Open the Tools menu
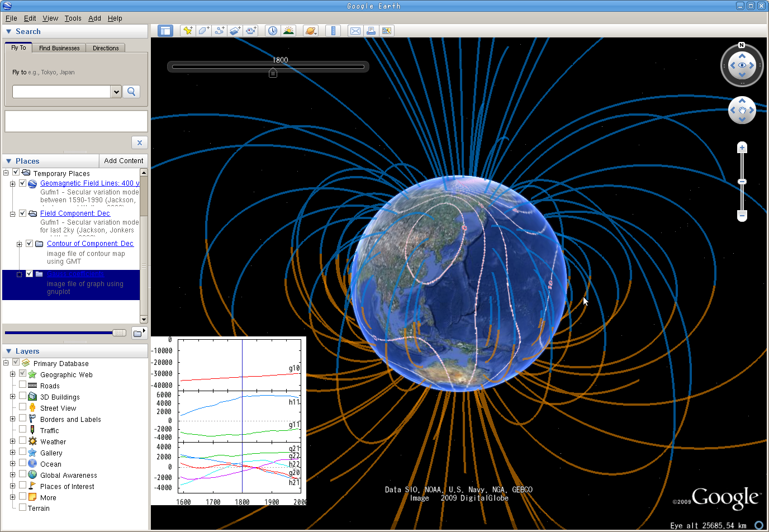 point(73,18)
